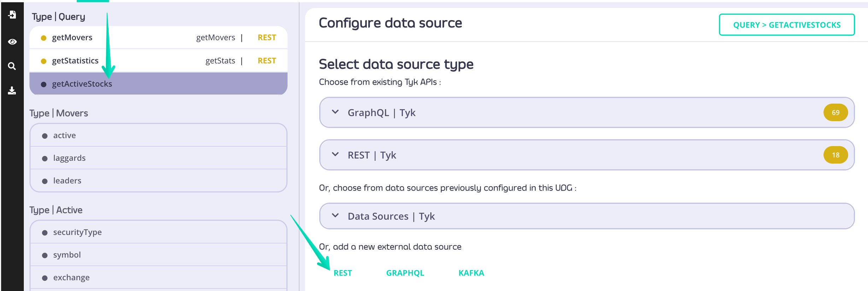868x291 pixels.
Task: Click the 69 count badge on GraphQL
Action: pyautogui.click(x=835, y=113)
